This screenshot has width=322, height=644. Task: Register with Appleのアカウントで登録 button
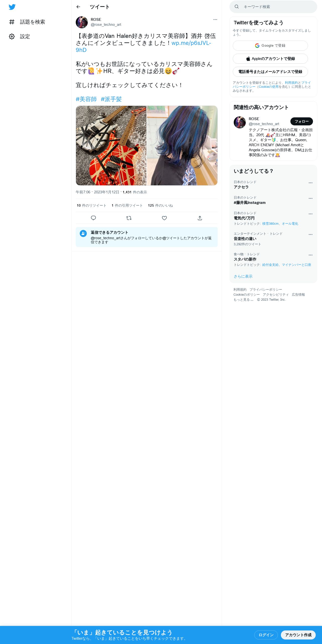click(x=270, y=59)
